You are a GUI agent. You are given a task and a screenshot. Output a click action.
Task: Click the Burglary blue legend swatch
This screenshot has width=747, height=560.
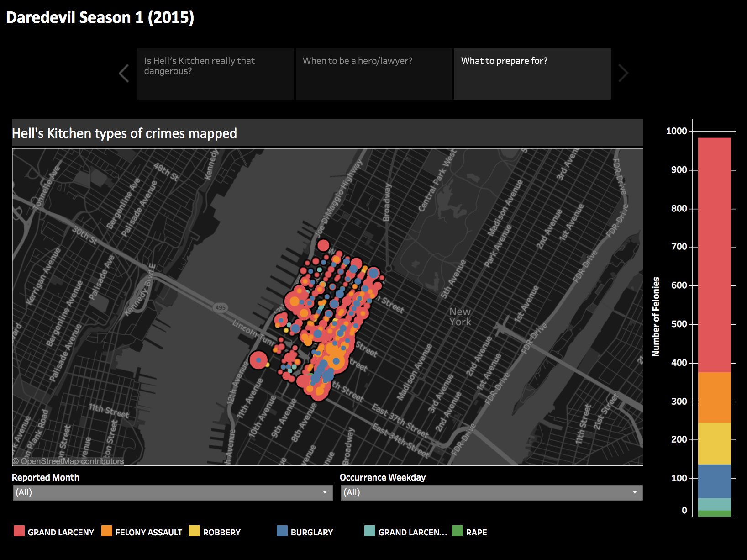pyautogui.click(x=282, y=531)
